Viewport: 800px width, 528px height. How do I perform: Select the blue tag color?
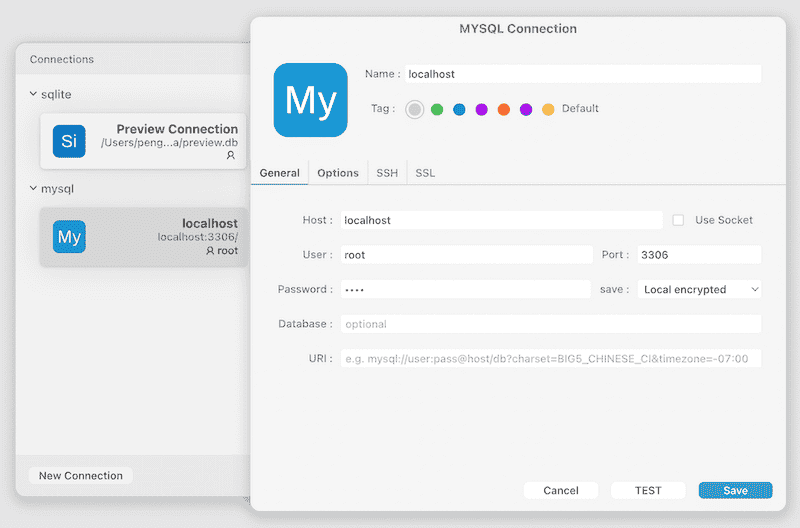click(x=459, y=109)
